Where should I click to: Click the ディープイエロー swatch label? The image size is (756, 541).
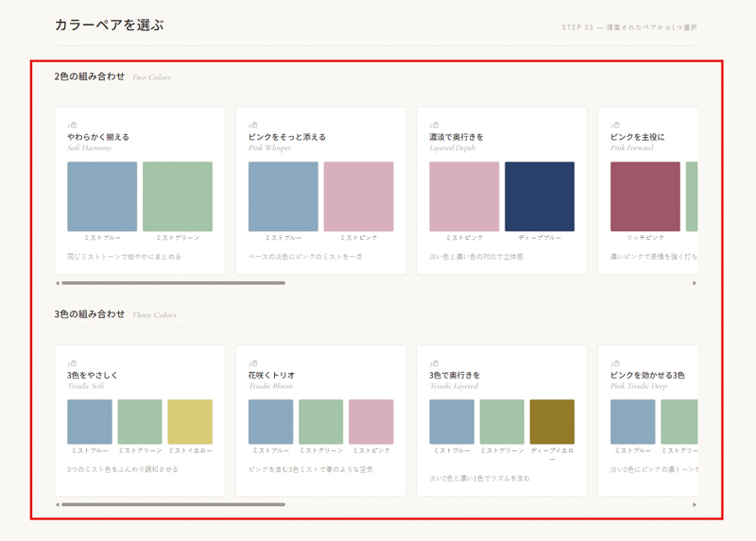tap(552, 454)
